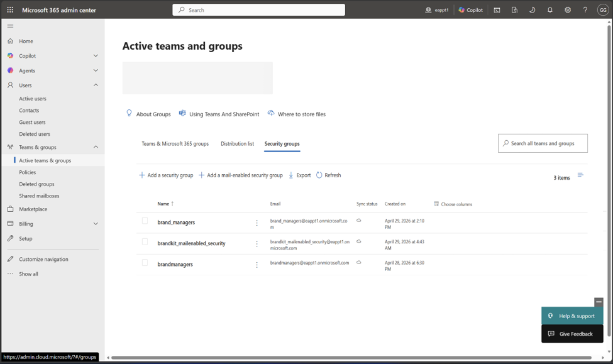Viewport: 613px width, 364px height.
Task: Collapse navigation with the hamburger icon
Action: [x=11, y=26]
